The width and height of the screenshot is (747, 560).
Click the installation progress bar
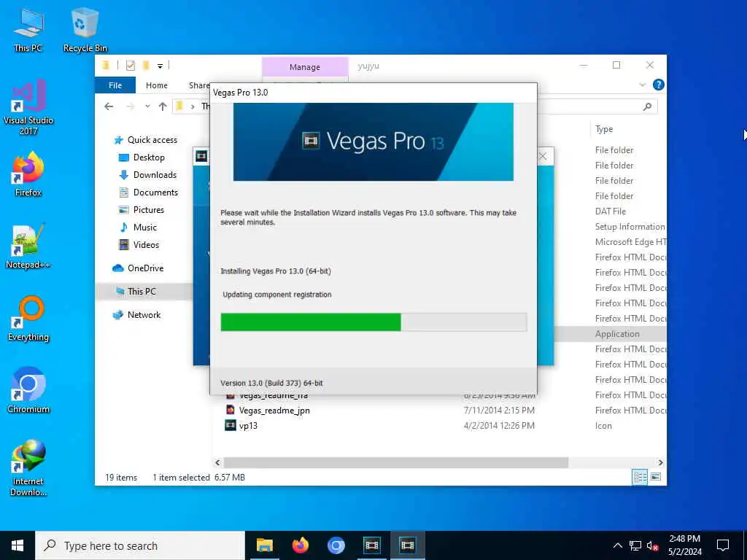click(x=373, y=322)
